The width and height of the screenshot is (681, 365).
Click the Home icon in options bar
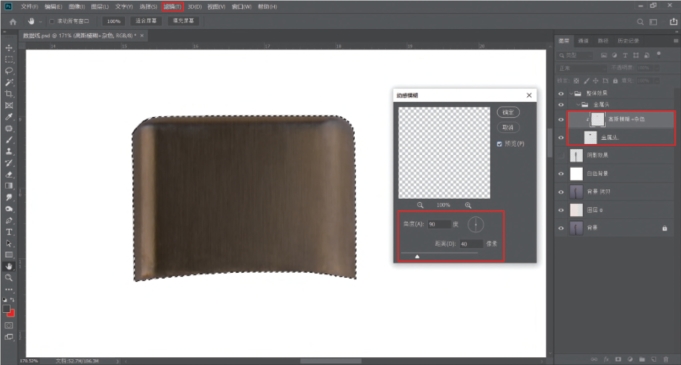[13, 21]
